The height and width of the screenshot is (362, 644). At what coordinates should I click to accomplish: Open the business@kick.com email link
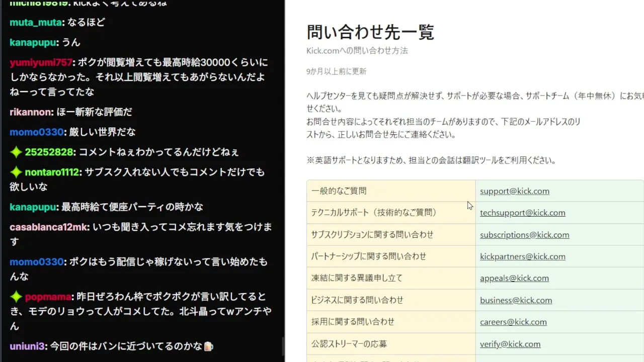pos(516,300)
